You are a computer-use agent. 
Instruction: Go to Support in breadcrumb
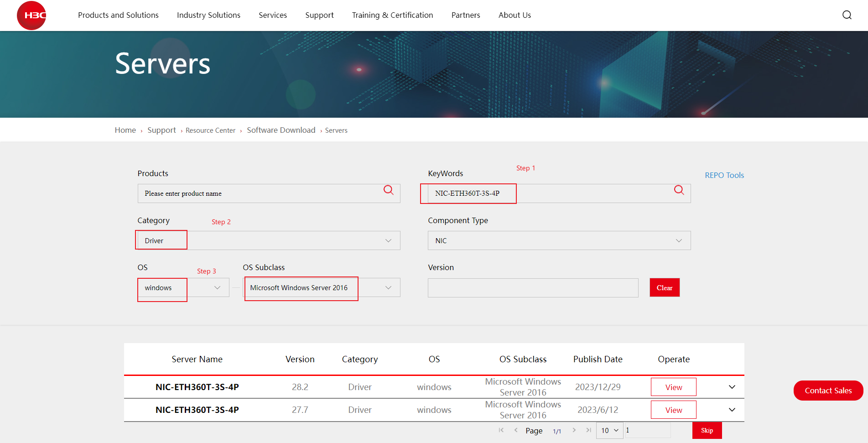pos(161,130)
